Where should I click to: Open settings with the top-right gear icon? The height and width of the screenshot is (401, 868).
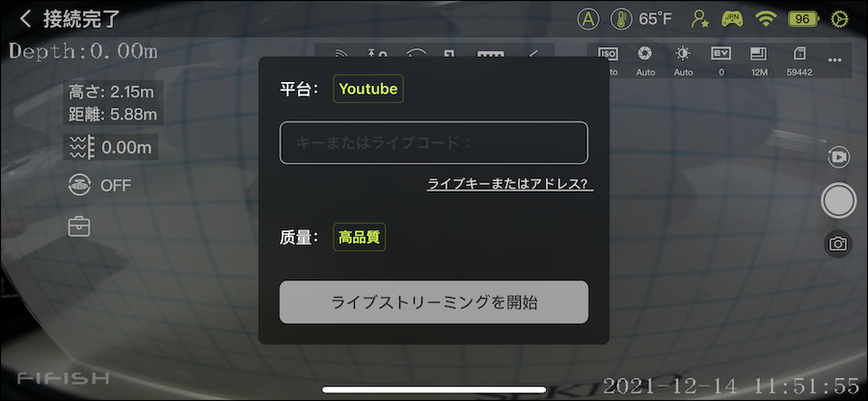click(840, 18)
